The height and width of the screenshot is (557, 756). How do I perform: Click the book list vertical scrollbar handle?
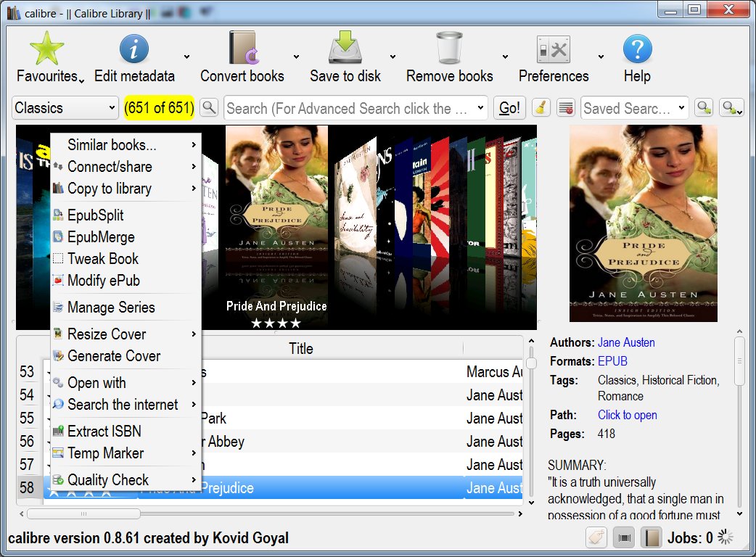531,363
